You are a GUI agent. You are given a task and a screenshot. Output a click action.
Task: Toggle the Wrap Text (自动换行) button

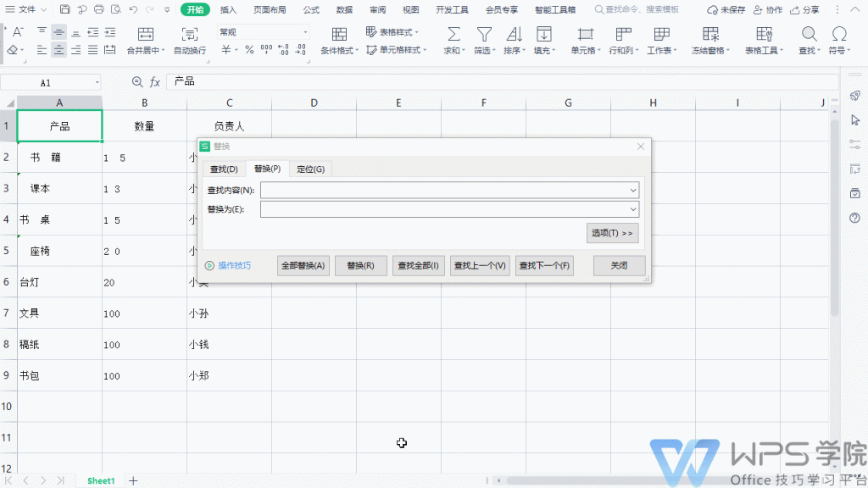tap(189, 35)
